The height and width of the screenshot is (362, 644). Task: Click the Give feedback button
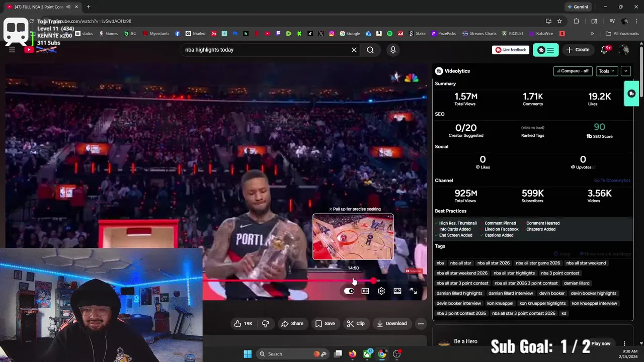[x=511, y=50]
